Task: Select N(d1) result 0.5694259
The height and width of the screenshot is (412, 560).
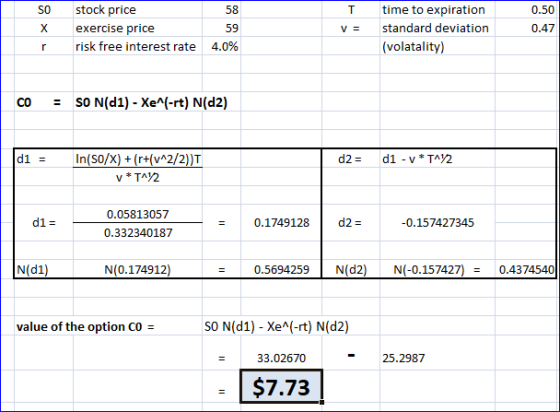Action: coord(282,270)
